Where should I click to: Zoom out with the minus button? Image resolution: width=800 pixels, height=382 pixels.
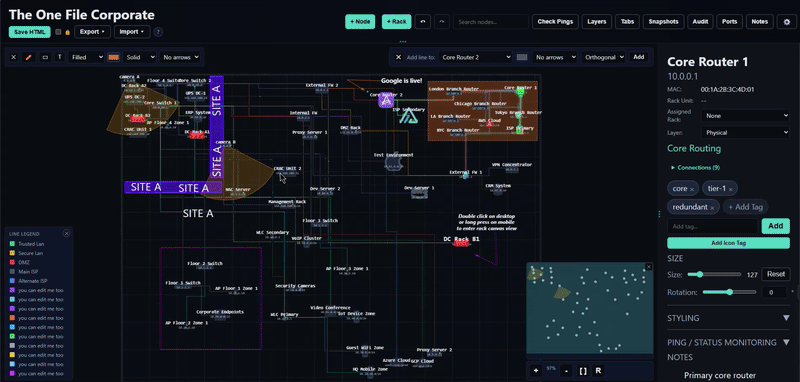566,370
